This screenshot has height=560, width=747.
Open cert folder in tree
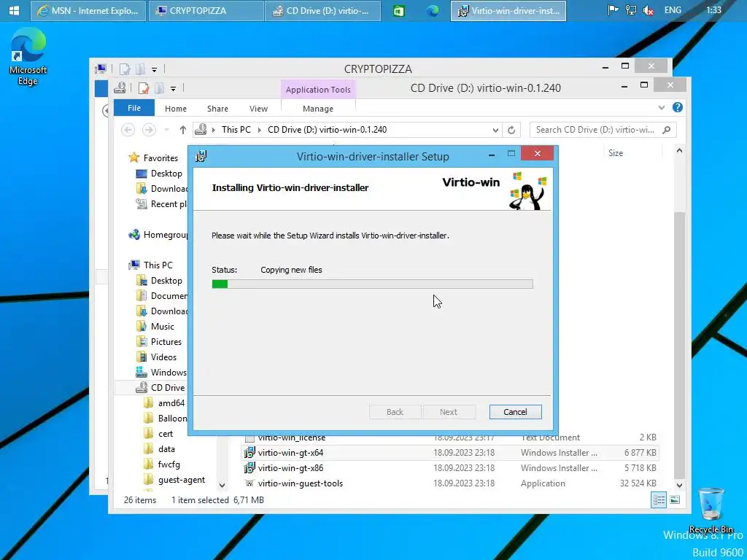click(x=166, y=433)
